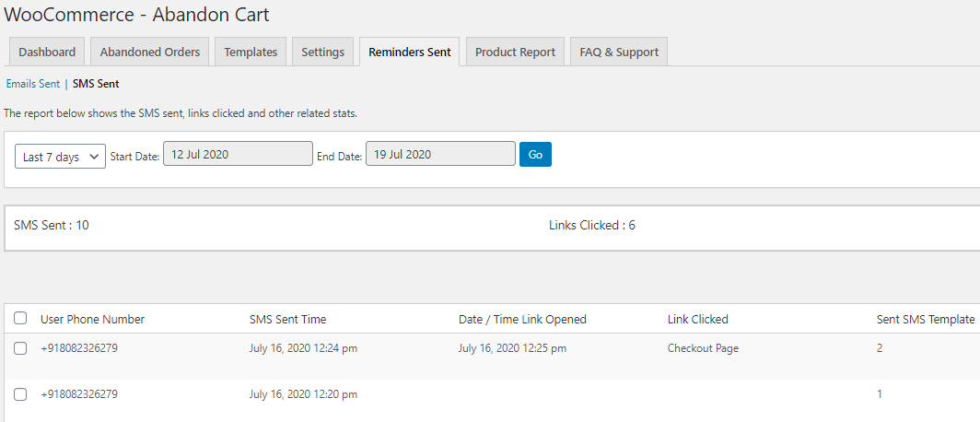Click phone number in 12:20 pm row
This screenshot has height=422, width=980.
tap(79, 394)
